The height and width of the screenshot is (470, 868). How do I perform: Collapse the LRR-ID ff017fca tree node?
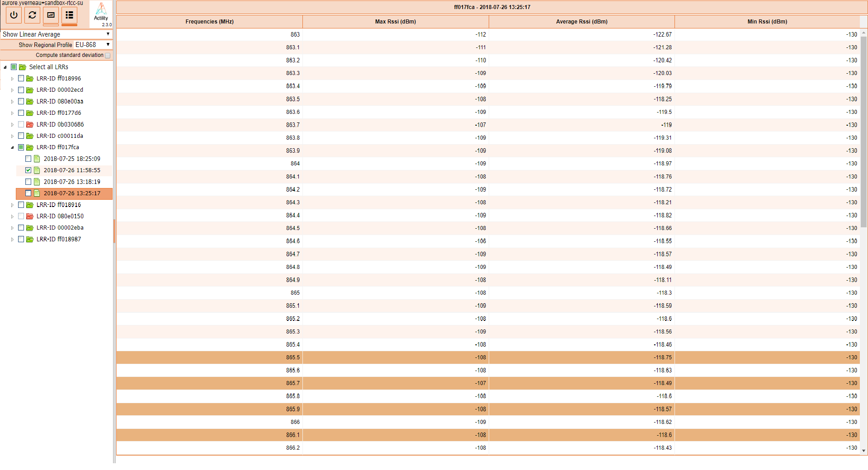12,147
